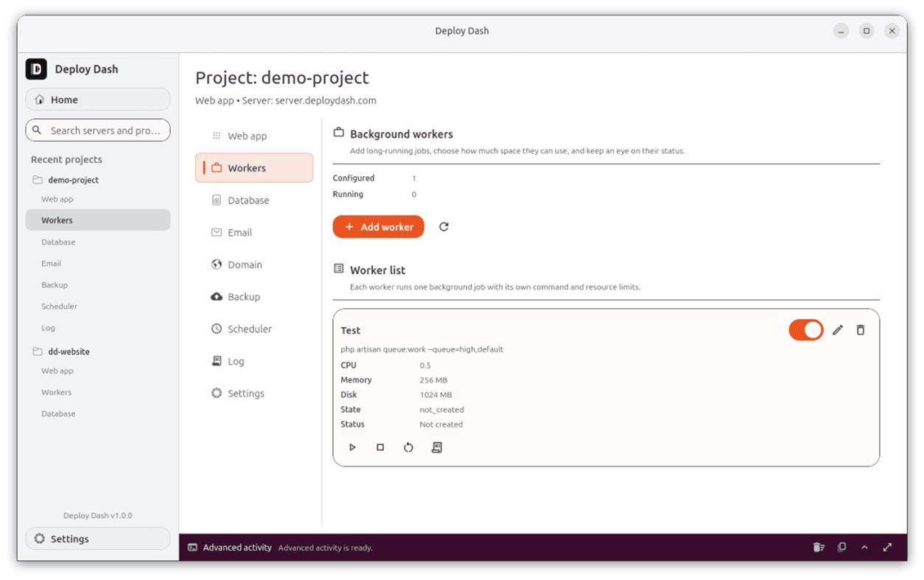The height and width of the screenshot is (580, 924).
Task: Restart the Test worker
Action: pyautogui.click(x=408, y=447)
